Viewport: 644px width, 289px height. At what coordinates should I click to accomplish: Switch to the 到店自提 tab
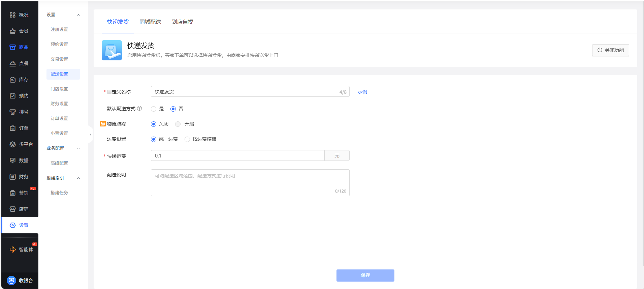pos(183,22)
